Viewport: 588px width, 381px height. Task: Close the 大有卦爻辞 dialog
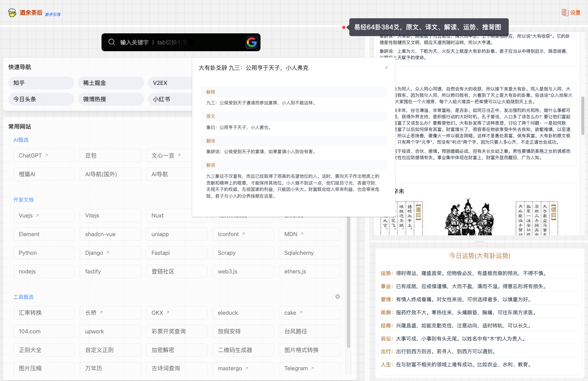386,67
